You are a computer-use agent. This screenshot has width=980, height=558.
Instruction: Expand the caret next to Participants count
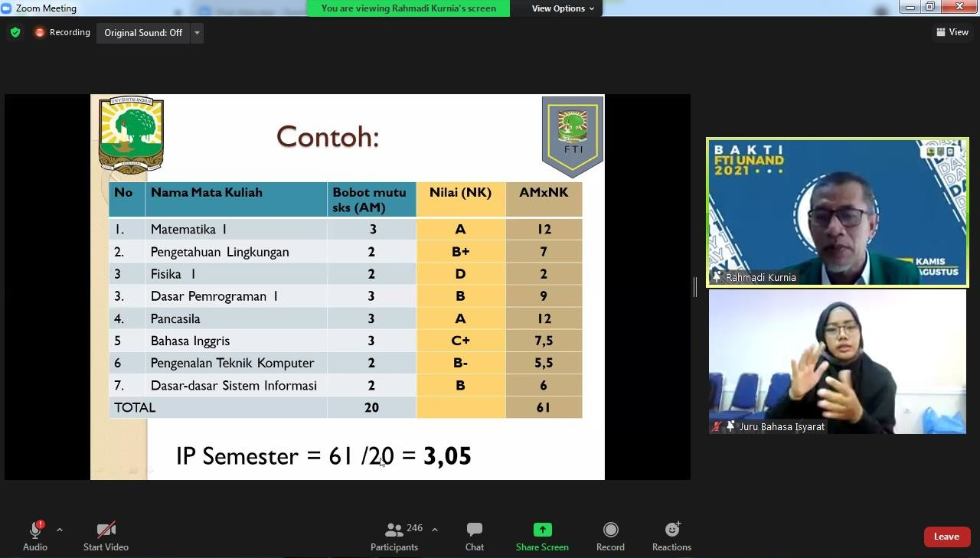point(435,530)
